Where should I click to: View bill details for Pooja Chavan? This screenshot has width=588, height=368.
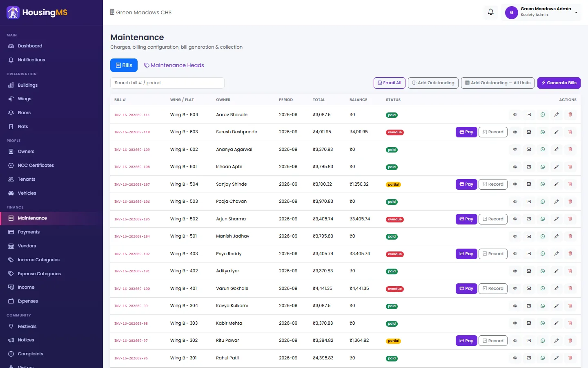pos(515,202)
